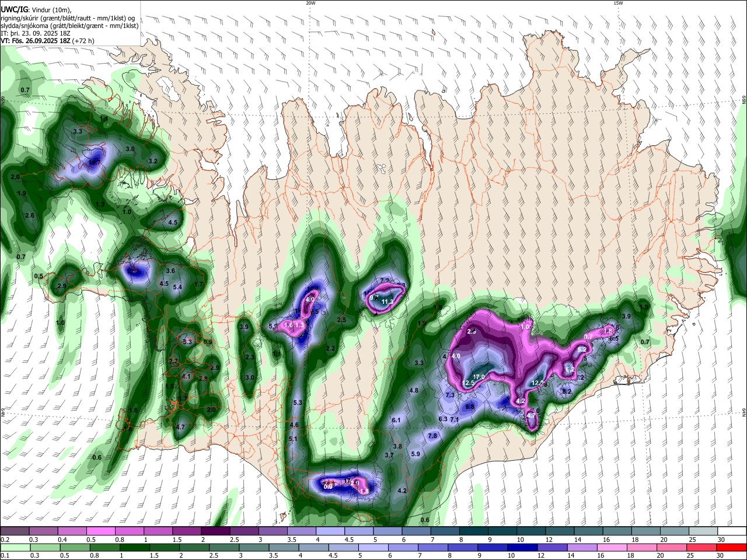
Task: Select the 4.8 precipitation value
Action: click(414, 390)
